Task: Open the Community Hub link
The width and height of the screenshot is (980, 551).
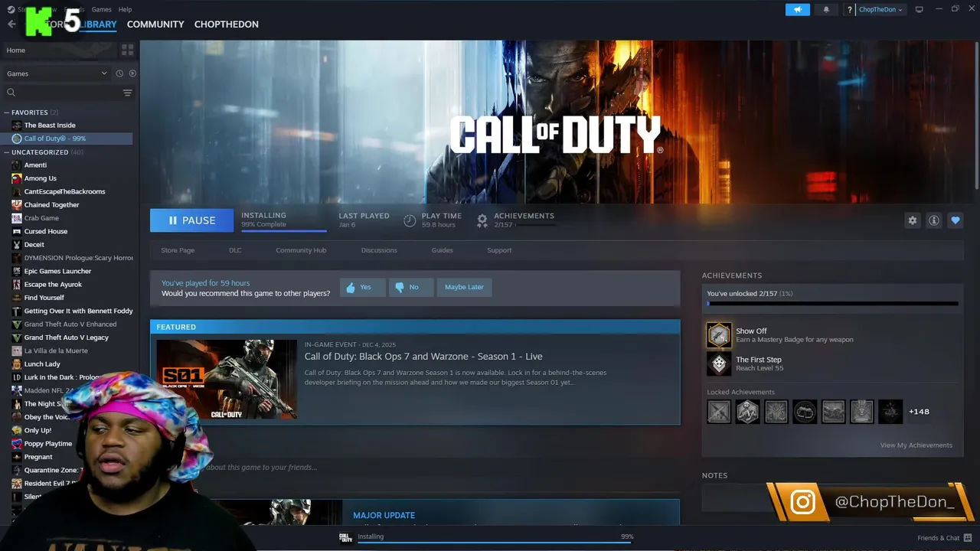Action: click(x=301, y=250)
